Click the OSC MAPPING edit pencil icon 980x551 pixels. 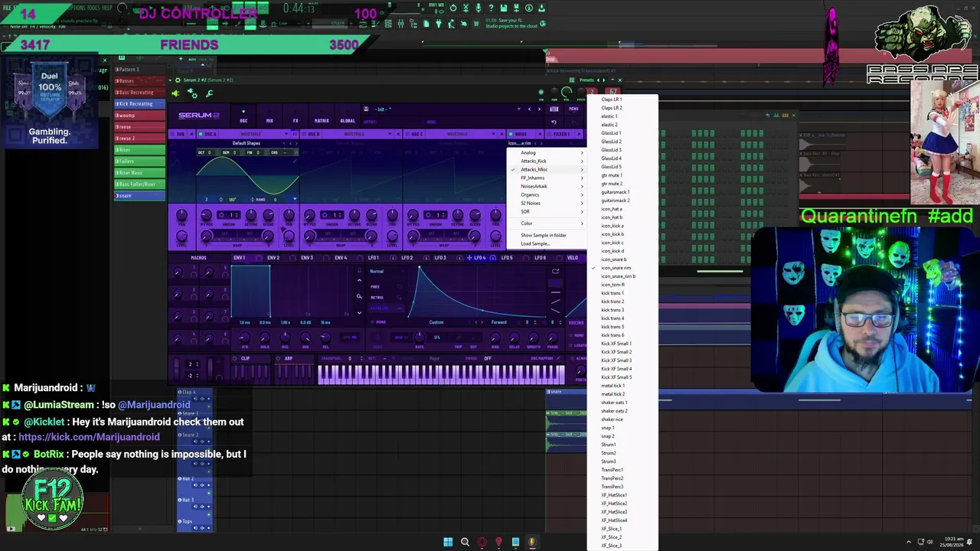tap(560, 358)
